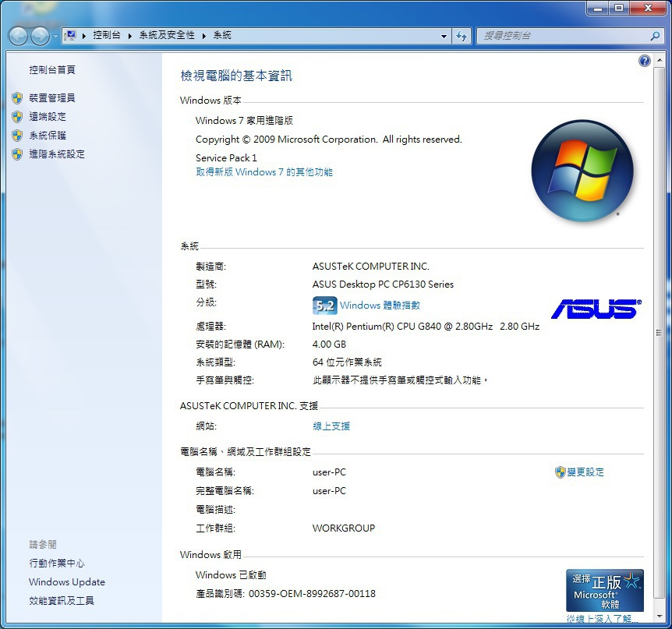Image resolution: width=672 pixels, height=629 pixels.
Task: Click the computer icon in address bar
Action: tap(71, 36)
